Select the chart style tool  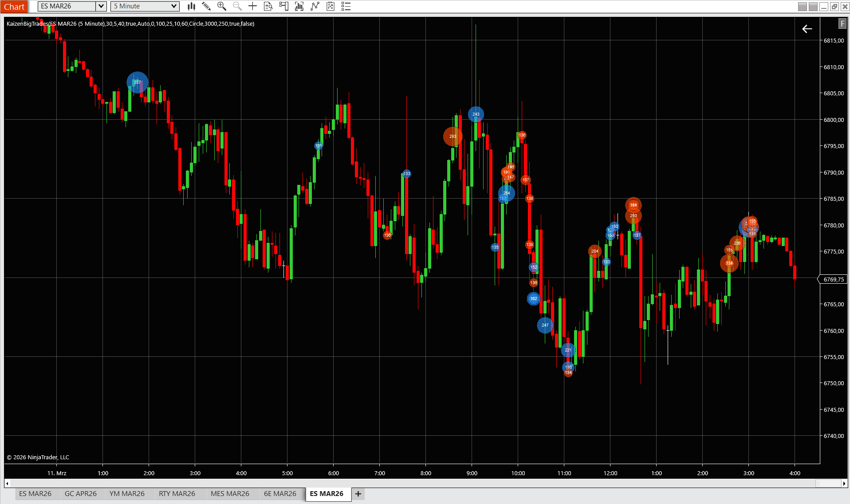(x=191, y=6)
